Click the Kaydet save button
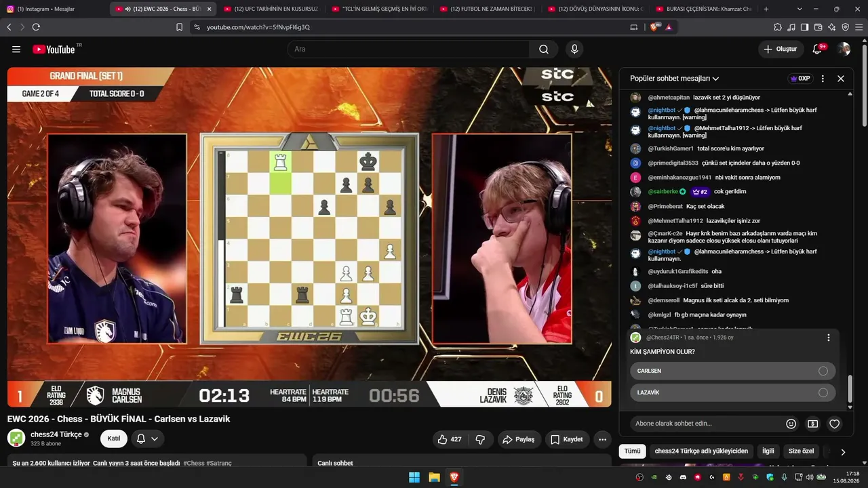This screenshot has width=868, height=488. [567, 439]
